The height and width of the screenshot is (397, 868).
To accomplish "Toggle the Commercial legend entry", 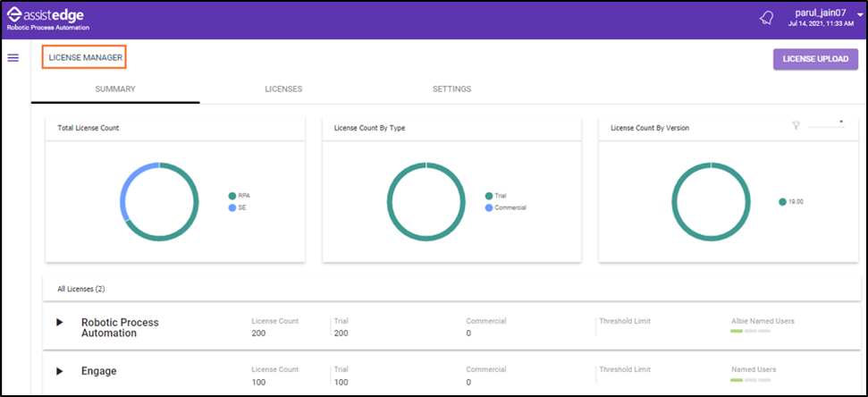I will tap(505, 207).
